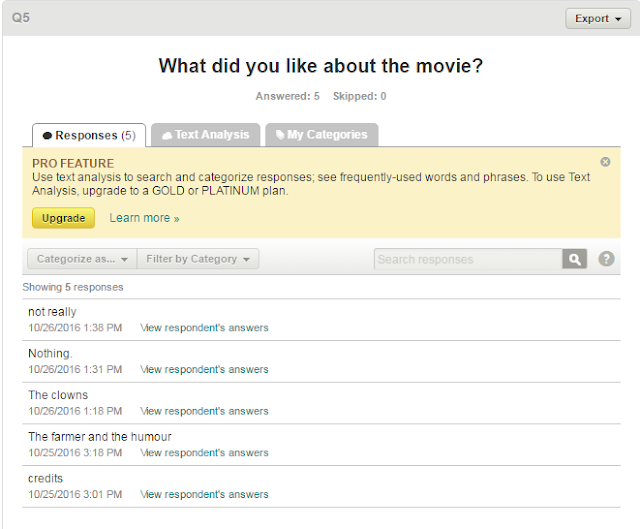Click the "credits" response entry
Viewport: 640px width, 529px height.
[x=46, y=479]
